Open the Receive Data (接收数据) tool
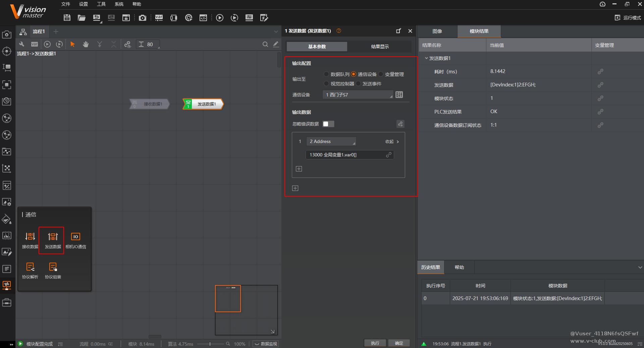This screenshot has height=348, width=644. pos(30,240)
